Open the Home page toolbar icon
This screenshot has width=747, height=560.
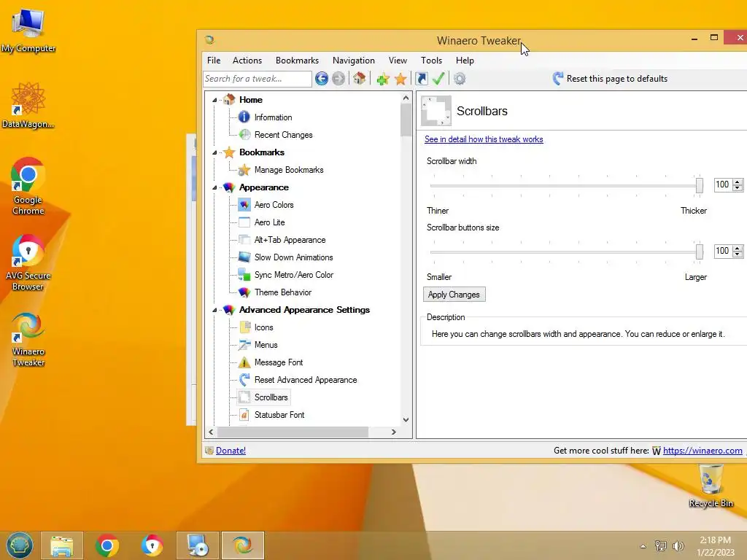click(x=359, y=79)
